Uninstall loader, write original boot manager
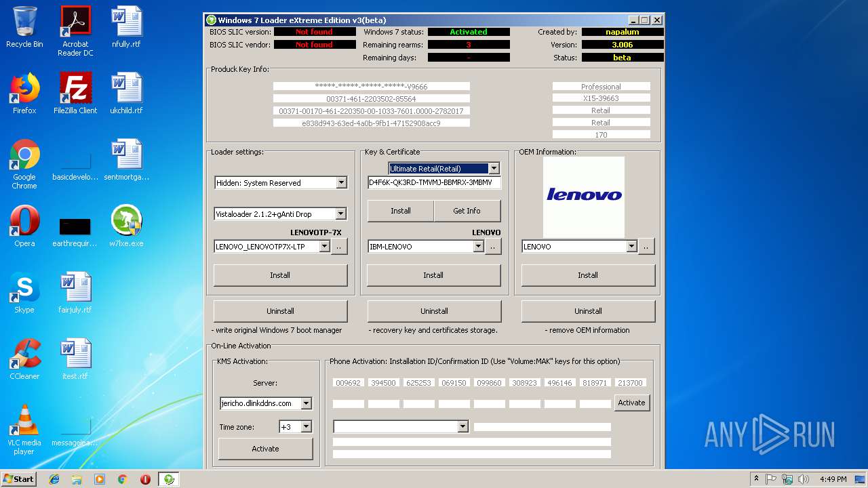 point(280,311)
